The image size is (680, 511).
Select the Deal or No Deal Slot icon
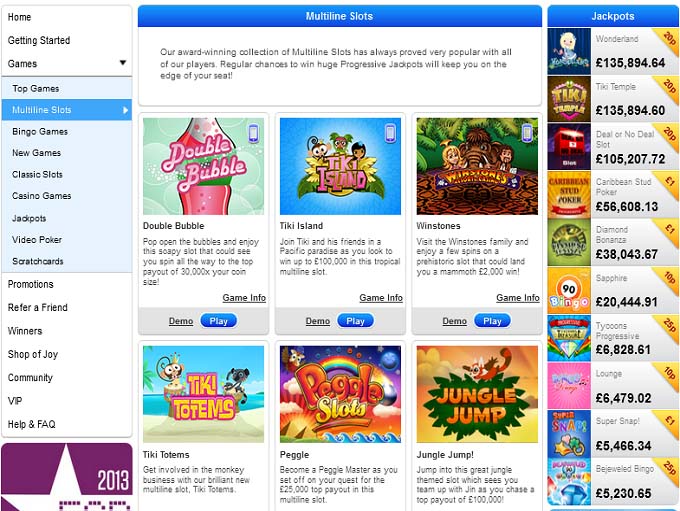click(x=569, y=147)
